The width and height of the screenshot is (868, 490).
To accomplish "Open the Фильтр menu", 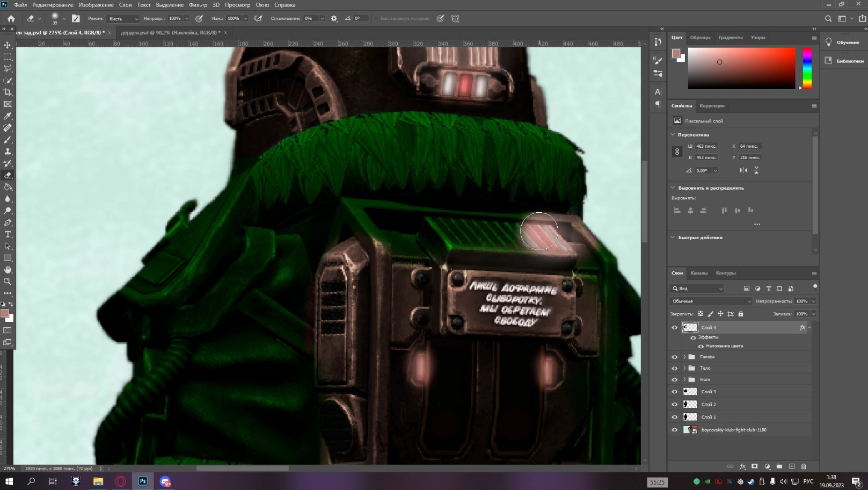I will tap(198, 5).
